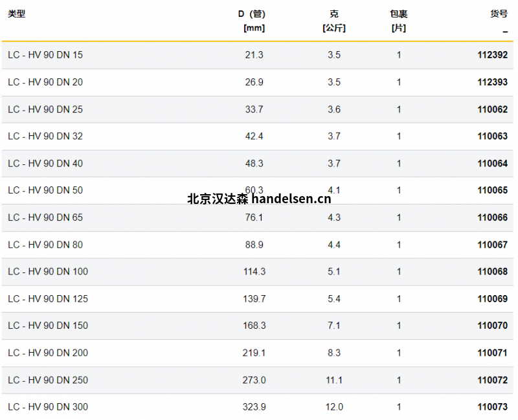518x420 pixels.
Task: Click the 类型 column header
Action: (x=17, y=14)
